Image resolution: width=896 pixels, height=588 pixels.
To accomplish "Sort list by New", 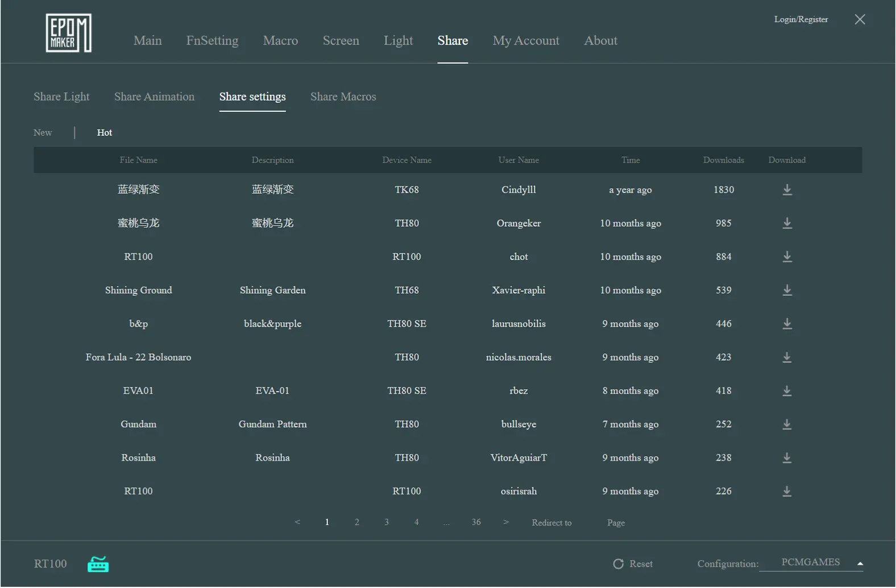I will pyautogui.click(x=43, y=132).
